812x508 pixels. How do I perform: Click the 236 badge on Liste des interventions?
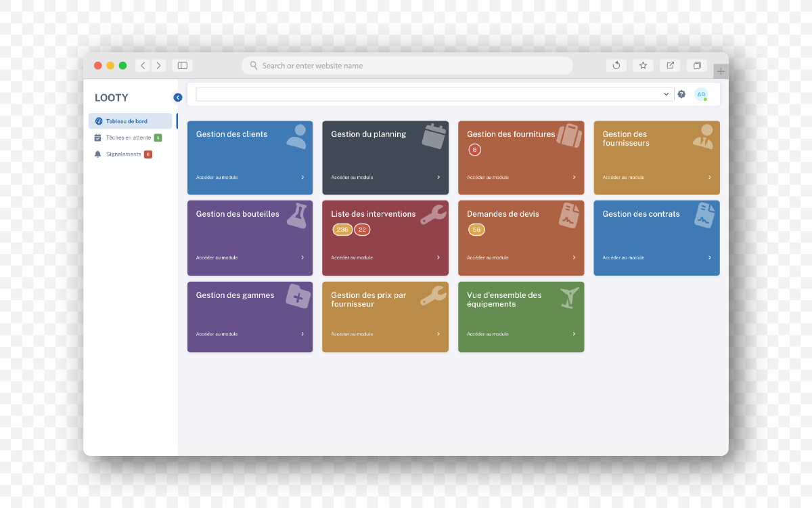point(342,230)
